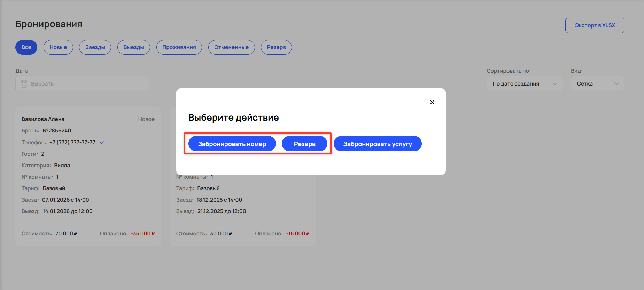This screenshot has height=290, width=644.
Task: Open the Резерв filter tab
Action: pyautogui.click(x=276, y=47)
